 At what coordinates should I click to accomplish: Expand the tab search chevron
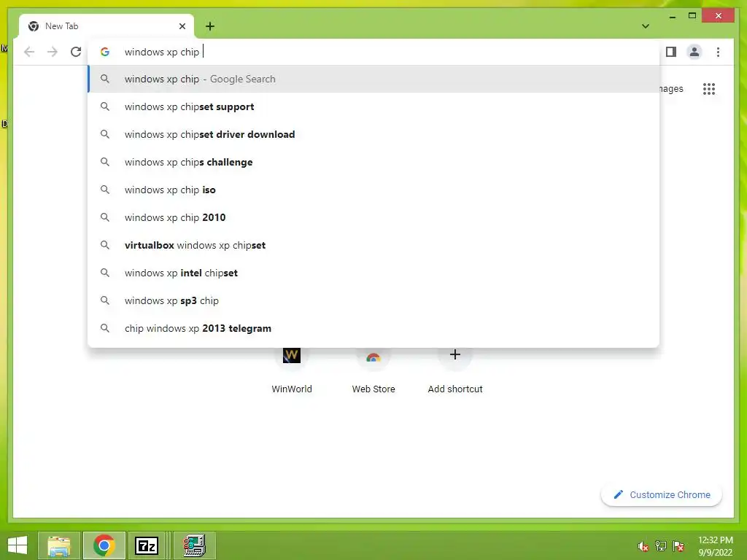(645, 26)
